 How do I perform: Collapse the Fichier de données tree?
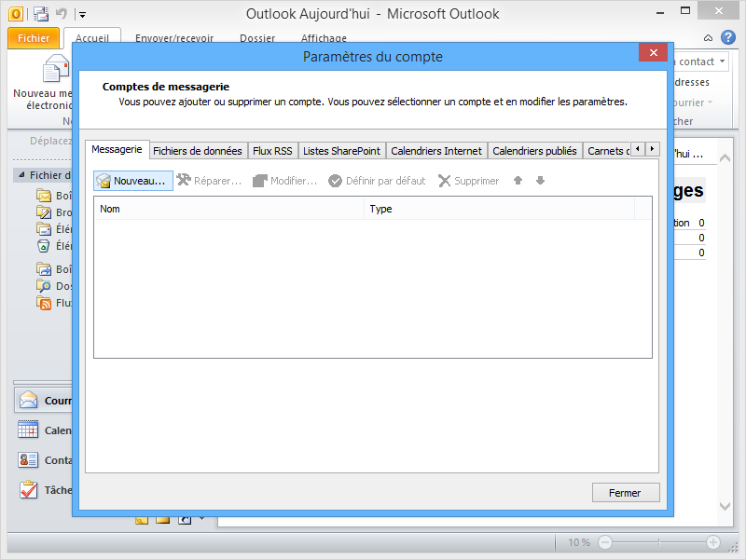pos(21,175)
